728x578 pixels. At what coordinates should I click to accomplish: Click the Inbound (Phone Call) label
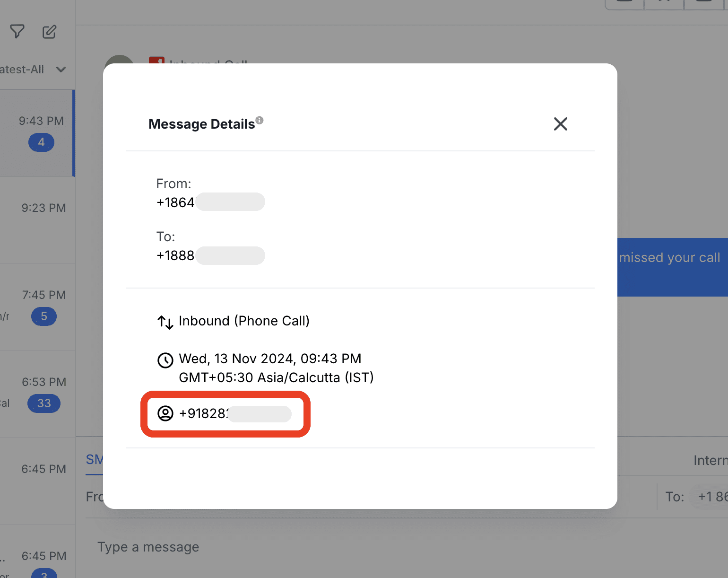244,321
